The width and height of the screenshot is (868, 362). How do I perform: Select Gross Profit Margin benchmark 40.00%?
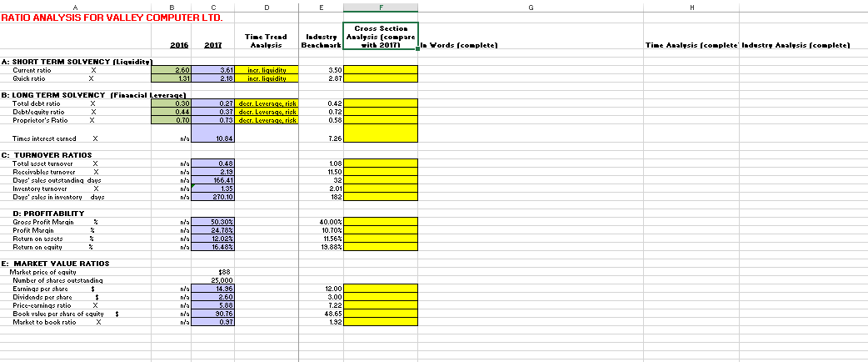(x=321, y=222)
